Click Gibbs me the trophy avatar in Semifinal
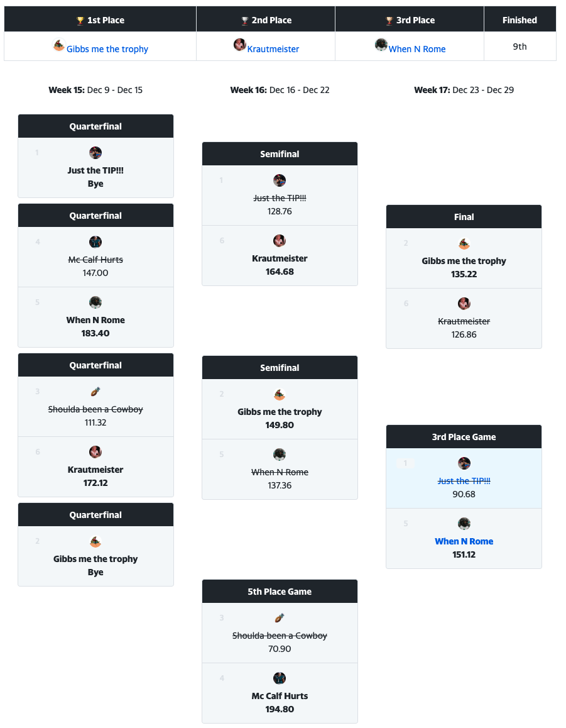The height and width of the screenshot is (728, 566). [x=280, y=394]
